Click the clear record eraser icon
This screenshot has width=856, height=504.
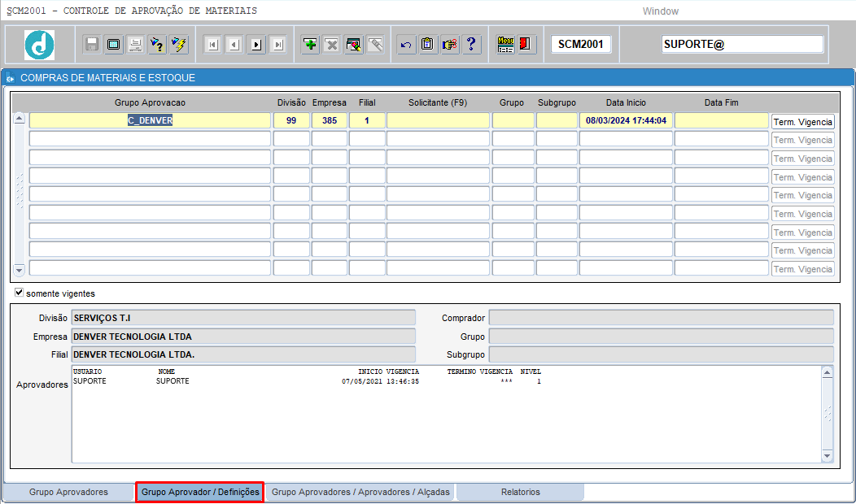(354, 44)
